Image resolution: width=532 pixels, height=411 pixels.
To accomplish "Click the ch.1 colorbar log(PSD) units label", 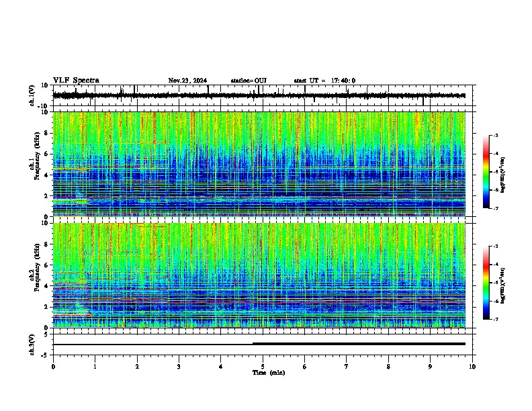I will tap(503, 175).
